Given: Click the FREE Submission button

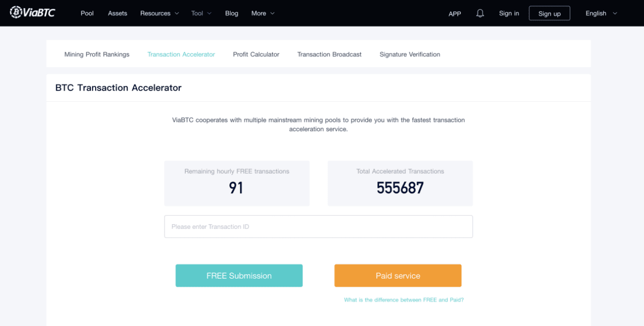Looking at the screenshot, I should (x=239, y=276).
